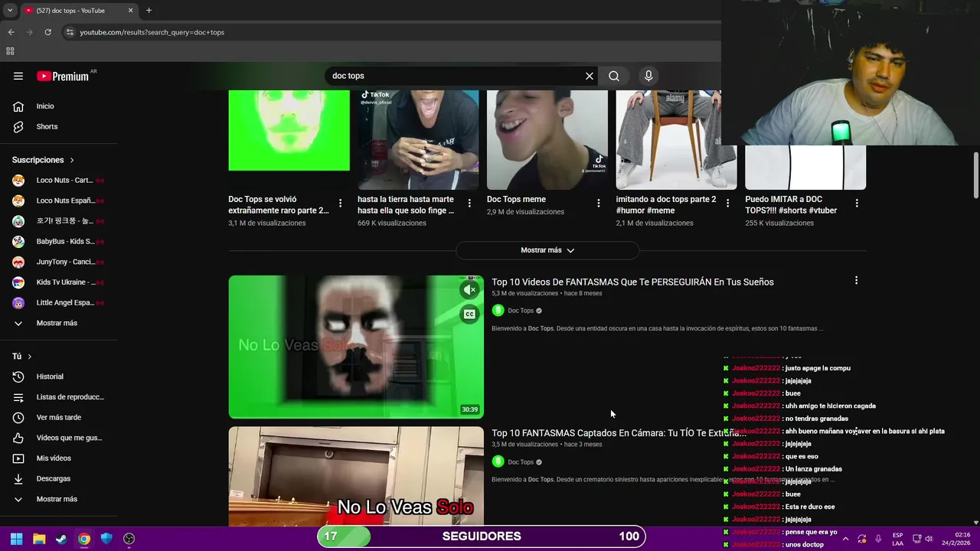
Task: Show hidden system tray icons
Action: (845, 539)
